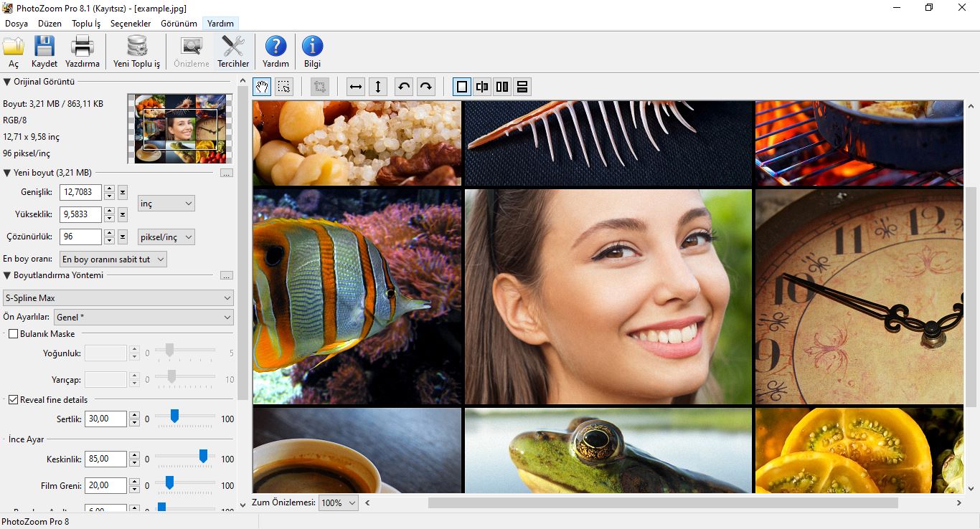The height and width of the screenshot is (529, 980).
Task: Open the Ön Ayarlılar Genel dropdown
Action: coord(144,317)
